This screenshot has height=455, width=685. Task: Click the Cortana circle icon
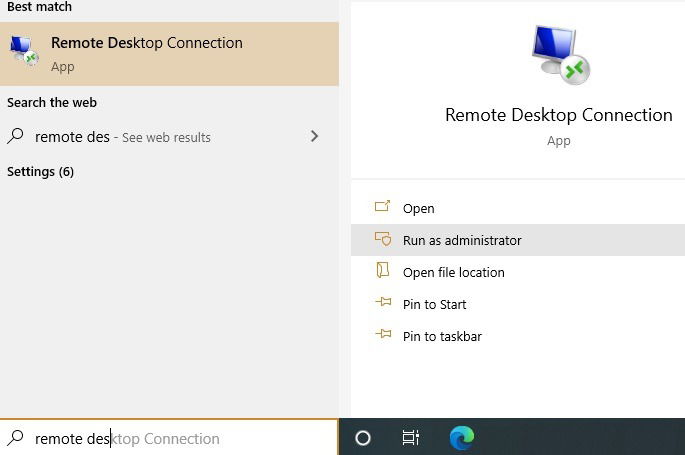[363, 438]
